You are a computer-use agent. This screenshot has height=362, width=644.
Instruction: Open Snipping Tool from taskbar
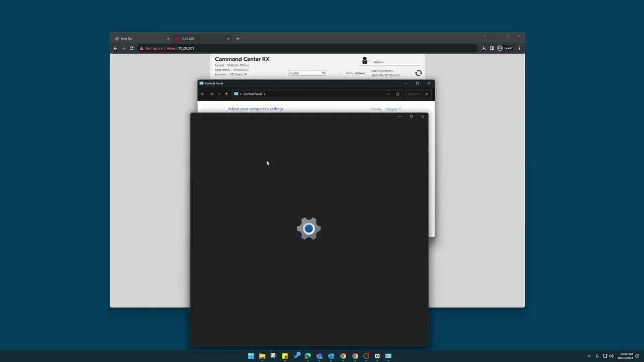coord(273,356)
